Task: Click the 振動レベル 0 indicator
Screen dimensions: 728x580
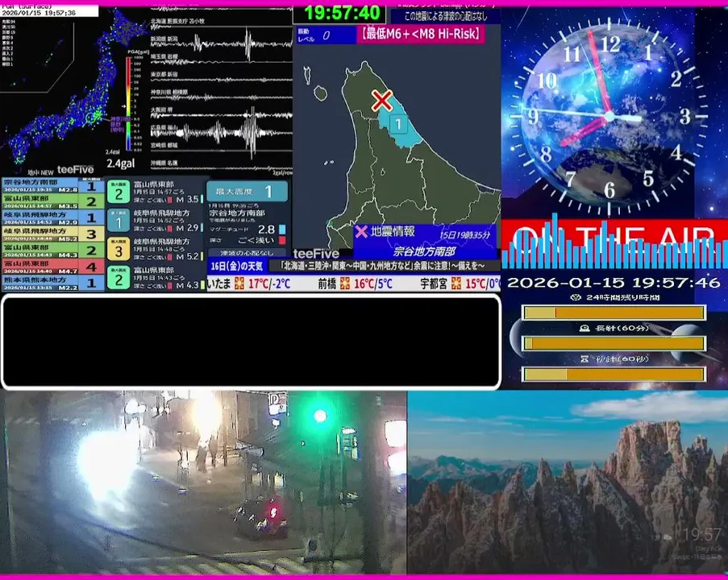Action: pyautogui.click(x=326, y=35)
